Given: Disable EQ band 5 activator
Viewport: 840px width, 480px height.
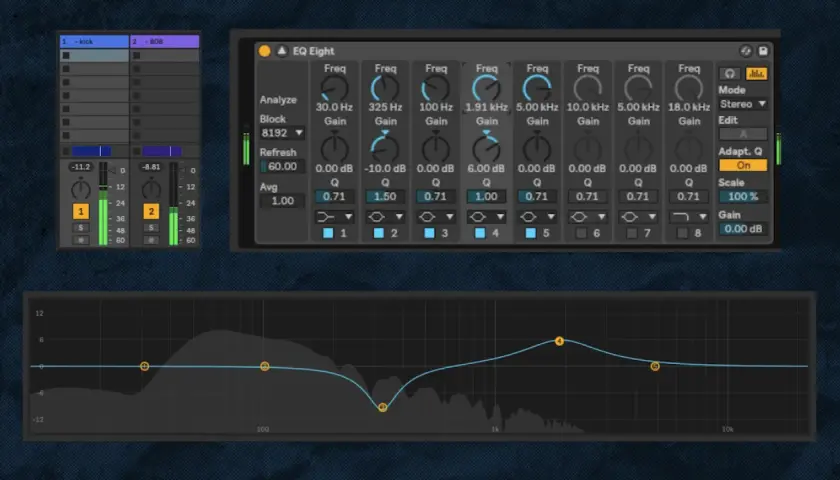Looking at the screenshot, I should tap(531, 233).
